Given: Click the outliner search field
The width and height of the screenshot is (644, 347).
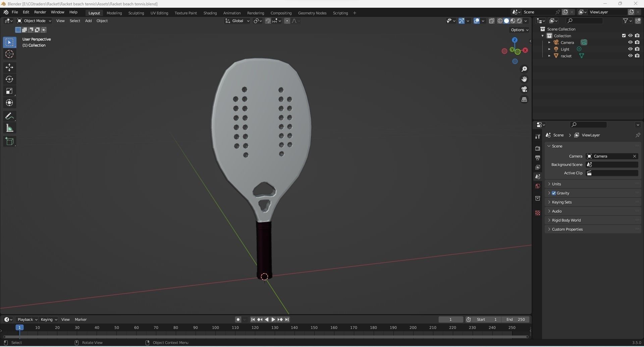Looking at the screenshot, I should [584, 21].
